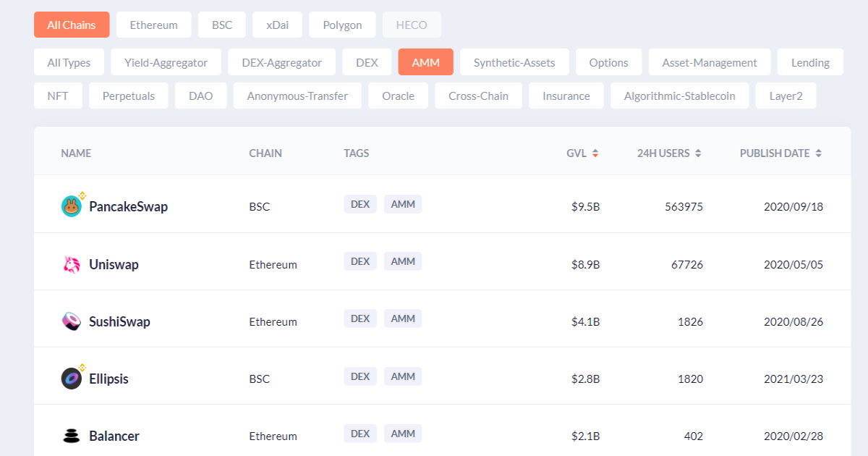
Task: Select the AMM type filter
Action: (425, 62)
